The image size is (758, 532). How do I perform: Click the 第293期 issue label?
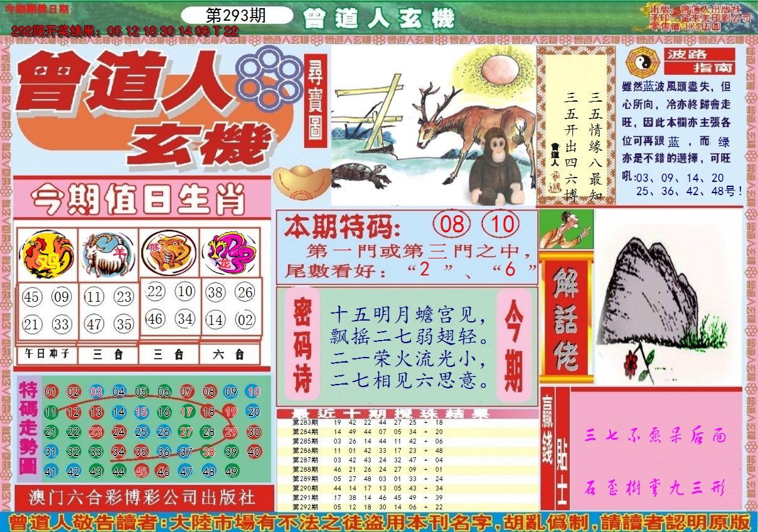click(236, 15)
